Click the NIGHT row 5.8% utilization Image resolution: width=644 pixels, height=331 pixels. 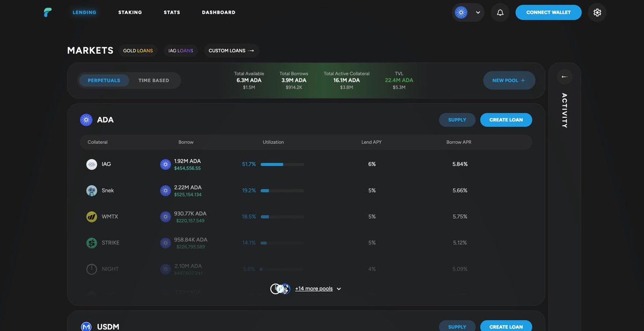pyautogui.click(x=249, y=269)
